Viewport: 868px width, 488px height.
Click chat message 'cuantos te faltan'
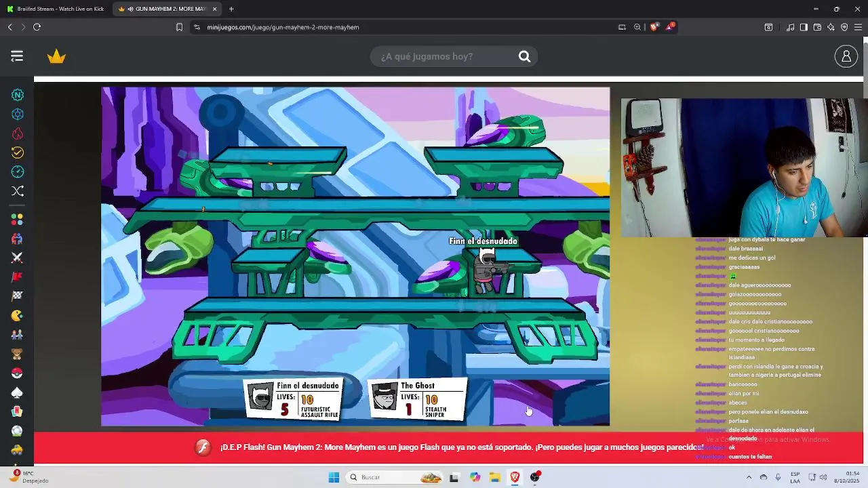tap(750, 457)
